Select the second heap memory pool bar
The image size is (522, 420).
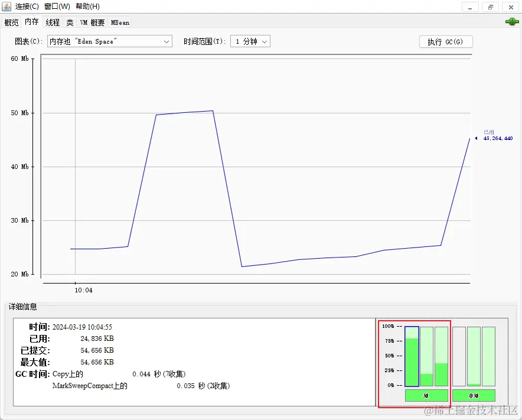tap(426, 356)
